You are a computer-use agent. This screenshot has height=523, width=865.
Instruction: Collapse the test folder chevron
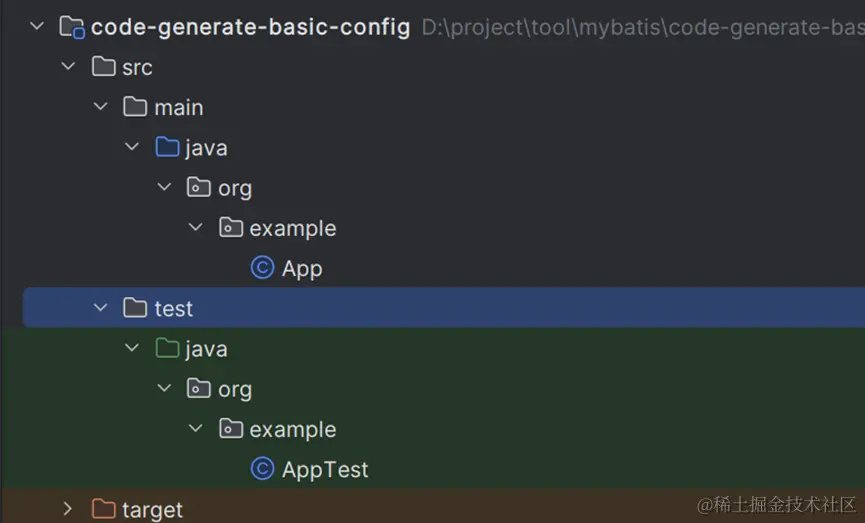(x=100, y=308)
